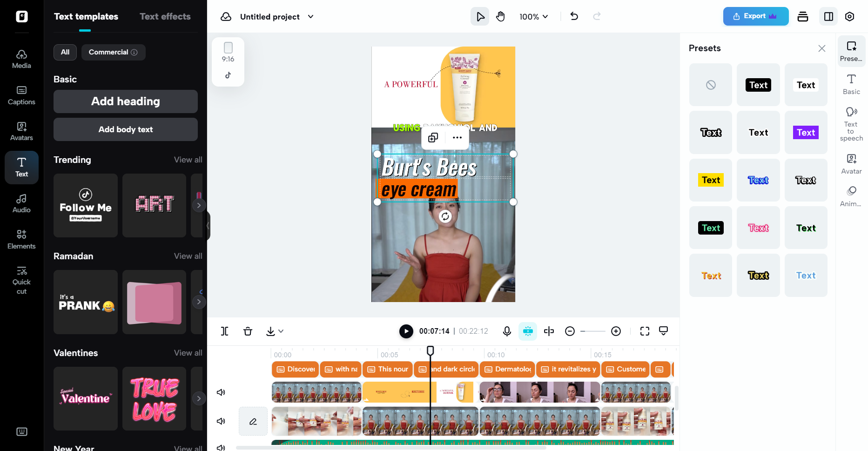
Task: Duplicate the selected text element
Action: tap(433, 138)
